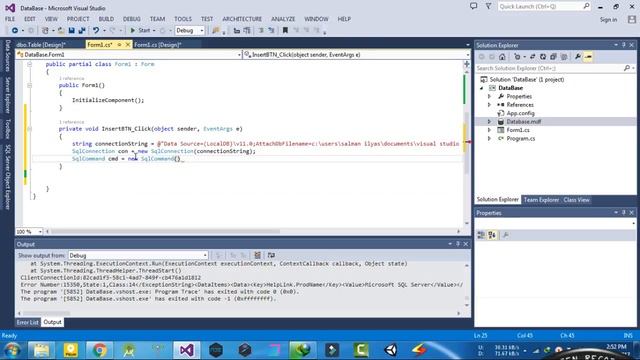Switch to the Team Explorer tab
This screenshot has width=640, height=360.
coord(541,200)
